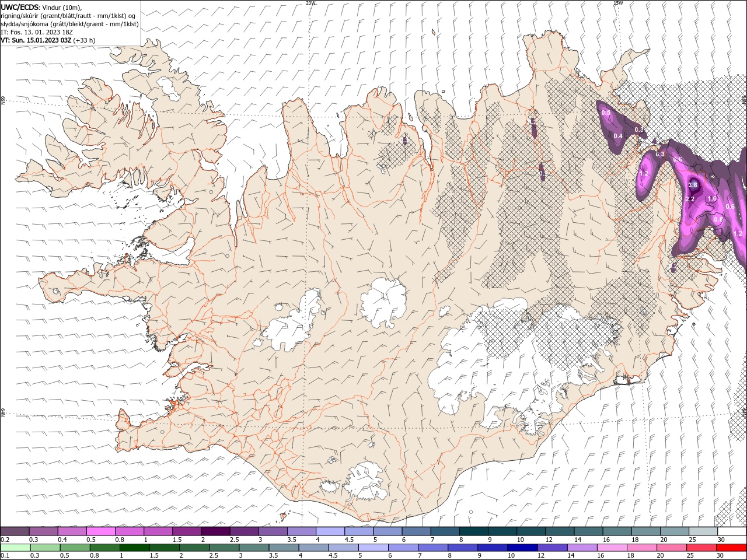
Task: Click the 'Vindur (10m)' legend text
Action: 61,8
